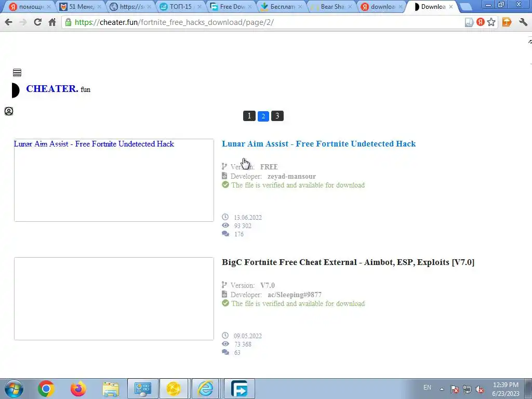Close the active 'Downloa' tab

click(450, 6)
